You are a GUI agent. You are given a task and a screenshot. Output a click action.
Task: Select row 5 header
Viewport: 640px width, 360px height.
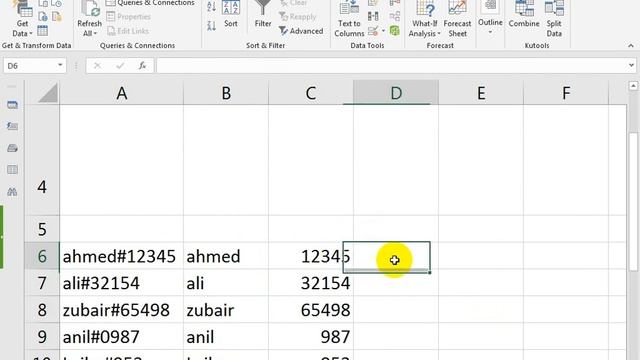[42, 229]
